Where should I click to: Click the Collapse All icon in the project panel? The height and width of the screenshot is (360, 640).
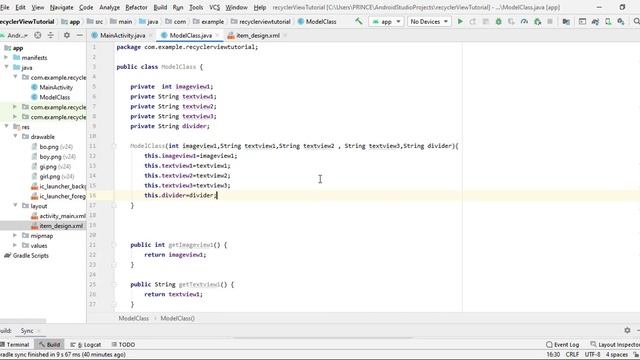point(51,36)
